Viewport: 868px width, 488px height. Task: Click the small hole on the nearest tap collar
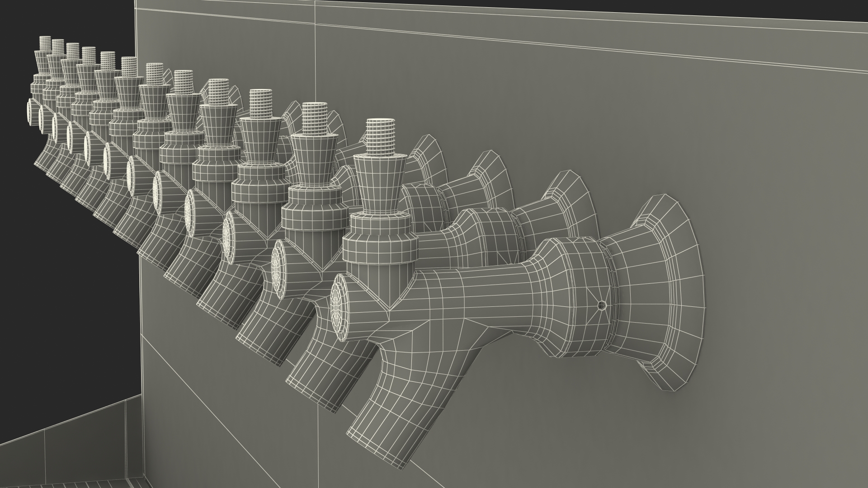[601, 305]
